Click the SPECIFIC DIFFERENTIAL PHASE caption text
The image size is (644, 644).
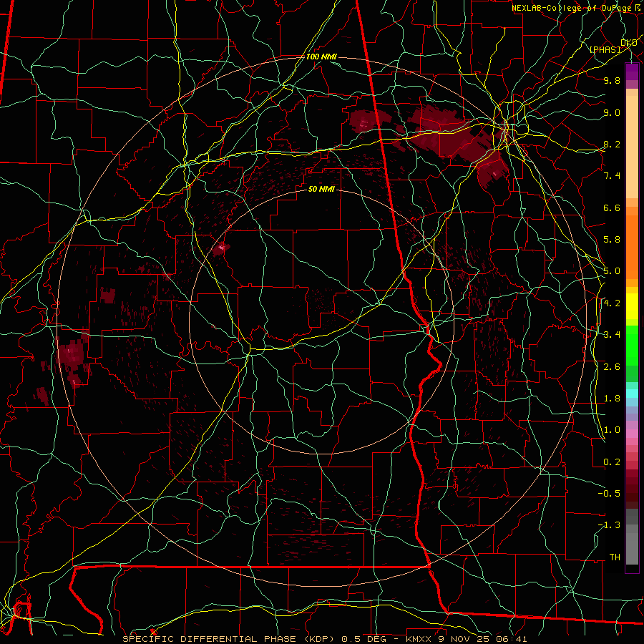209,639
